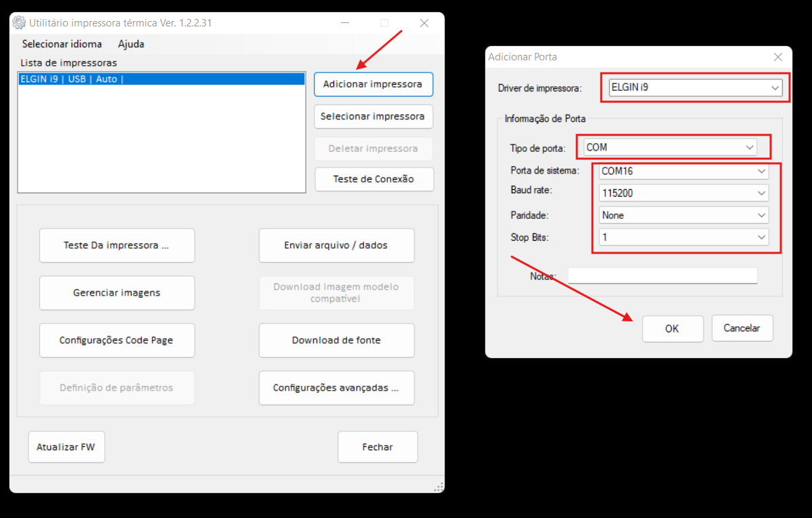Click Selecionar impressora button
The height and width of the screenshot is (518, 812).
373,116
